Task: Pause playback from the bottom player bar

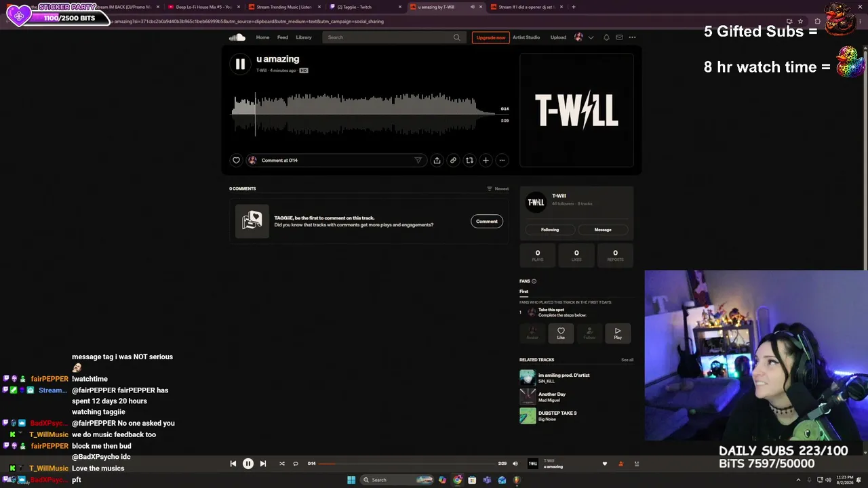Action: point(248,464)
